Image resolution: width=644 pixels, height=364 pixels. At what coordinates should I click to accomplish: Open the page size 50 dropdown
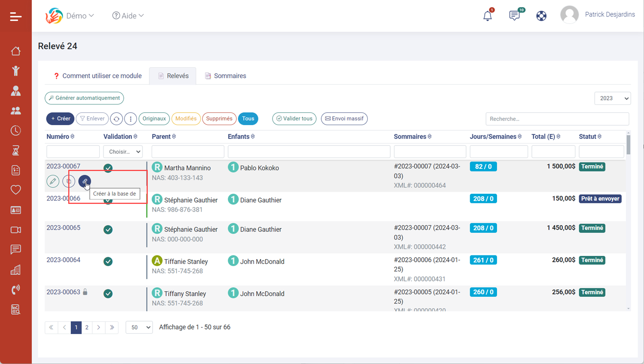pyautogui.click(x=139, y=327)
